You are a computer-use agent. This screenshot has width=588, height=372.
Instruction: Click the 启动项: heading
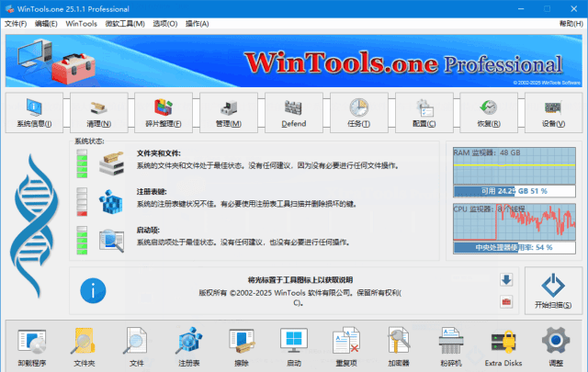[x=148, y=230]
